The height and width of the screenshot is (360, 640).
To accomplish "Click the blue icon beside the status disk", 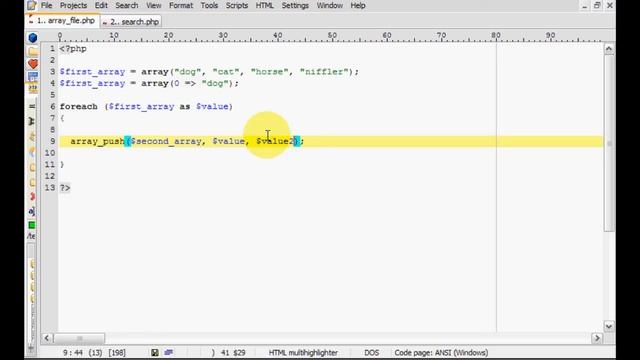I will 169,353.
